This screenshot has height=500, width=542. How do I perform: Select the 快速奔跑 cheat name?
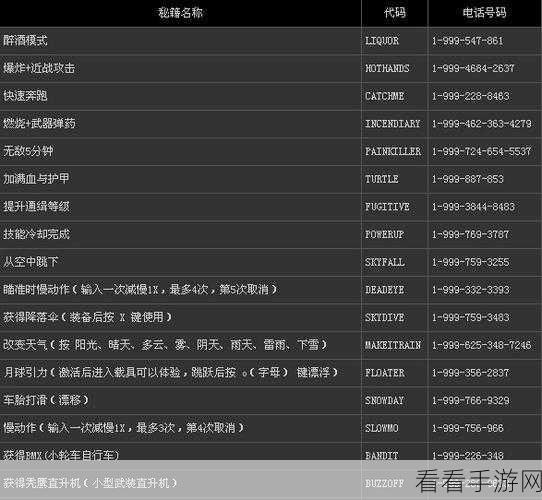pos(25,96)
